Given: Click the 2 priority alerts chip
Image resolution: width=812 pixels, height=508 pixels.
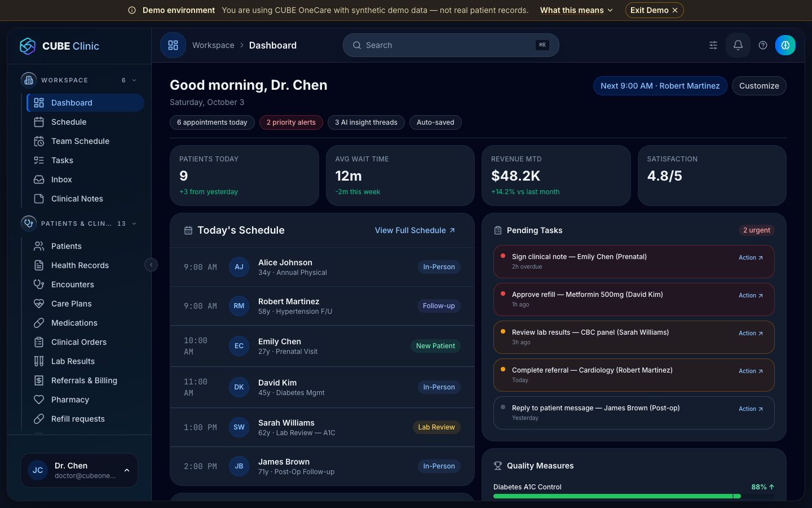Looking at the screenshot, I should [291, 122].
